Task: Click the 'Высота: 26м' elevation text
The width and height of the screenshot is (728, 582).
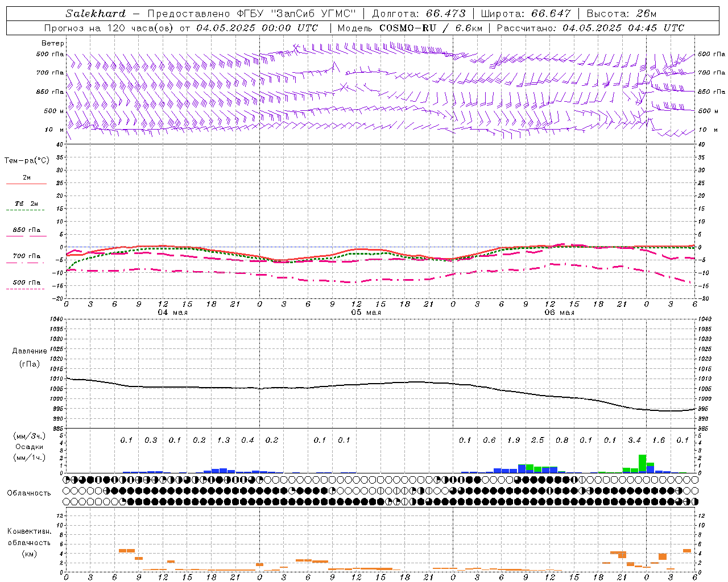Action: 622,14
